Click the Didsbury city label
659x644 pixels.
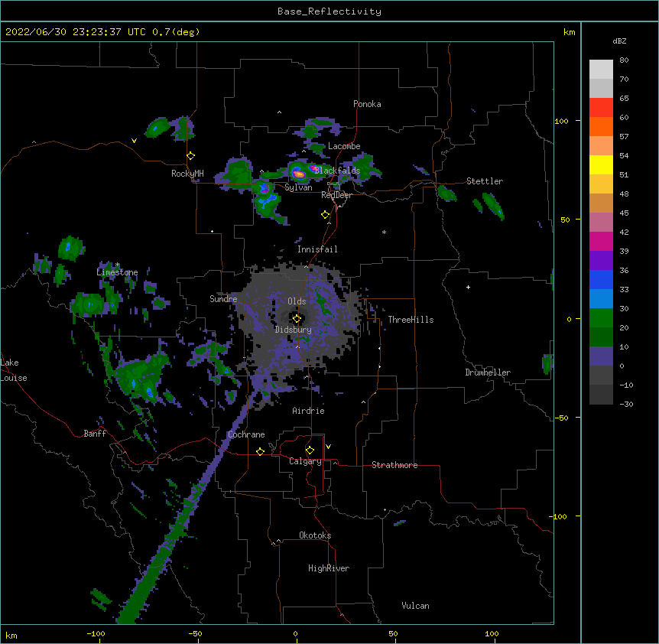click(x=294, y=330)
